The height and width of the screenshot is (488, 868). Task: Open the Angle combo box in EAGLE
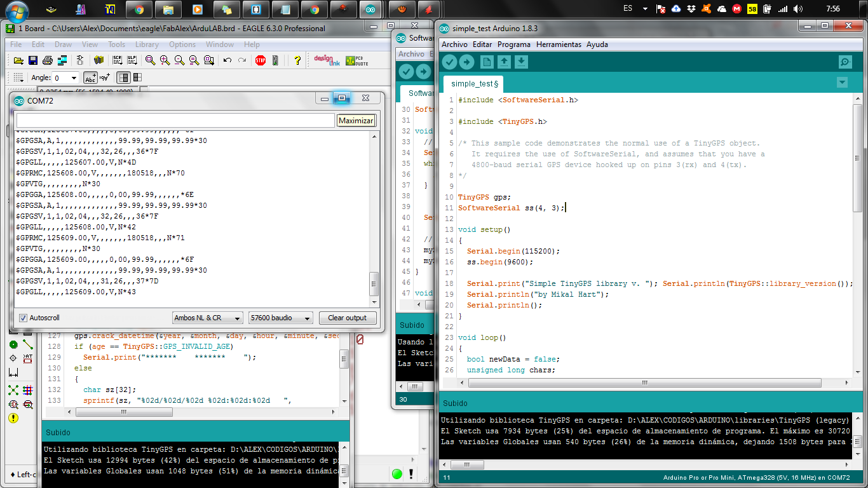[65, 78]
